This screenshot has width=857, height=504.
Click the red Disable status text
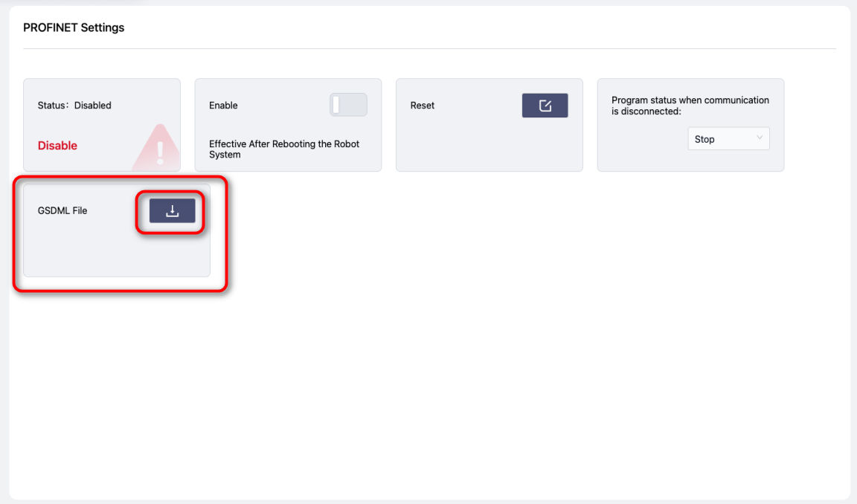point(57,146)
